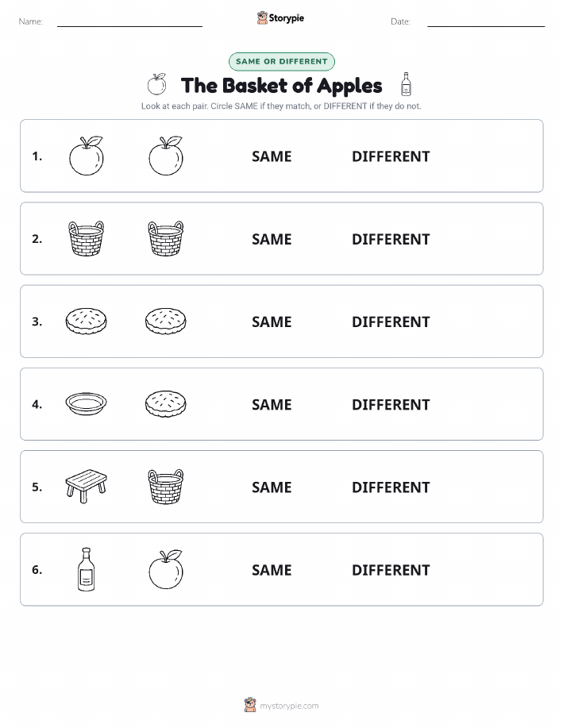
Task: Choose DIFFERENT for pair 4
Action: click(x=391, y=404)
